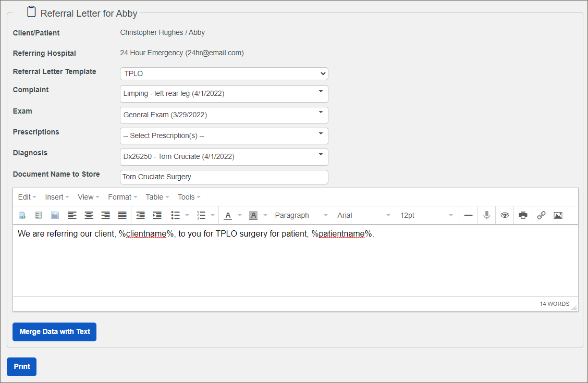Apply text color with A icon
The height and width of the screenshot is (383, 588).
tap(228, 216)
